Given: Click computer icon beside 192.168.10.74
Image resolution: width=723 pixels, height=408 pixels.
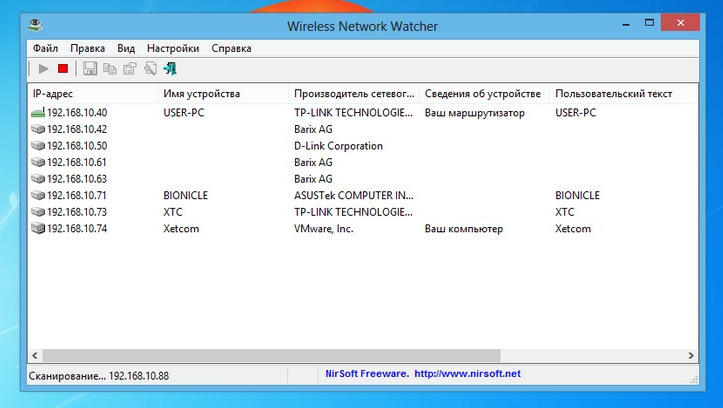Looking at the screenshot, I should 38,229.
